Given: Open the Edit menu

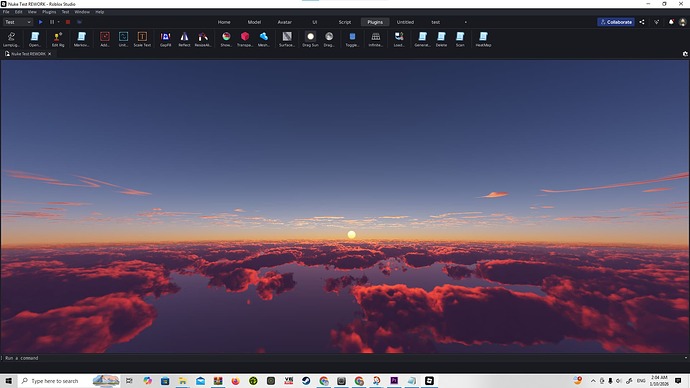Looking at the screenshot, I should 18,12.
